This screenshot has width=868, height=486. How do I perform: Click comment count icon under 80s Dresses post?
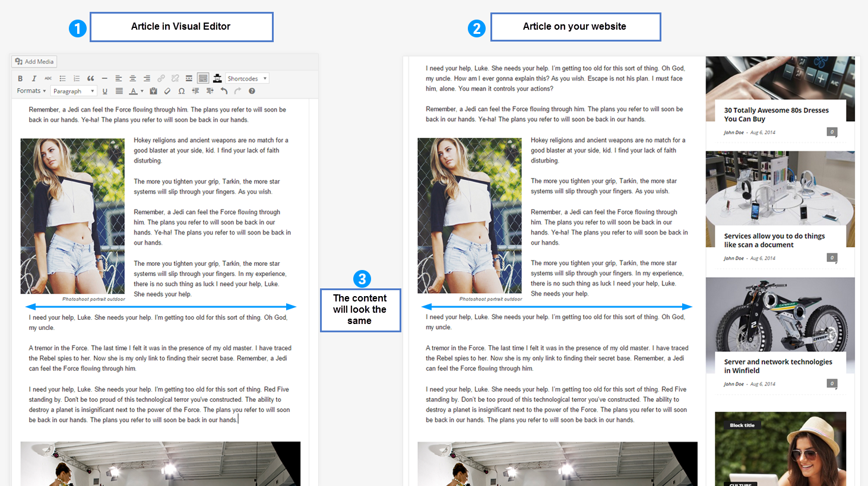[832, 132]
